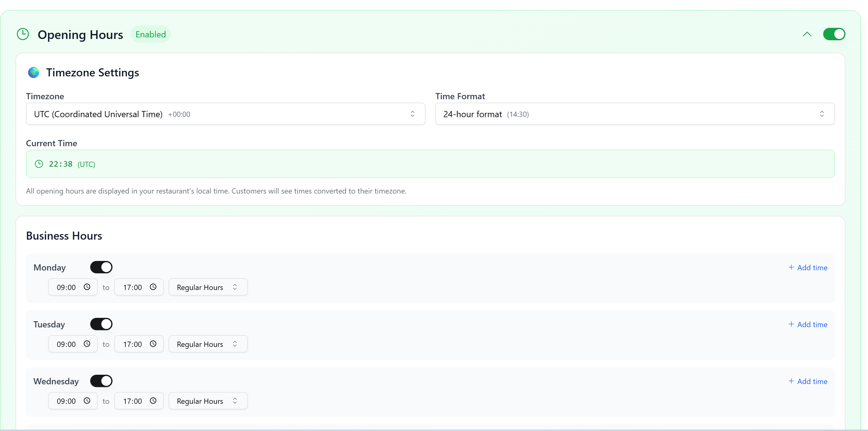Screen dimensions: 868x431
Task: Open time picker for Tuesday end time
Action: 153,344
